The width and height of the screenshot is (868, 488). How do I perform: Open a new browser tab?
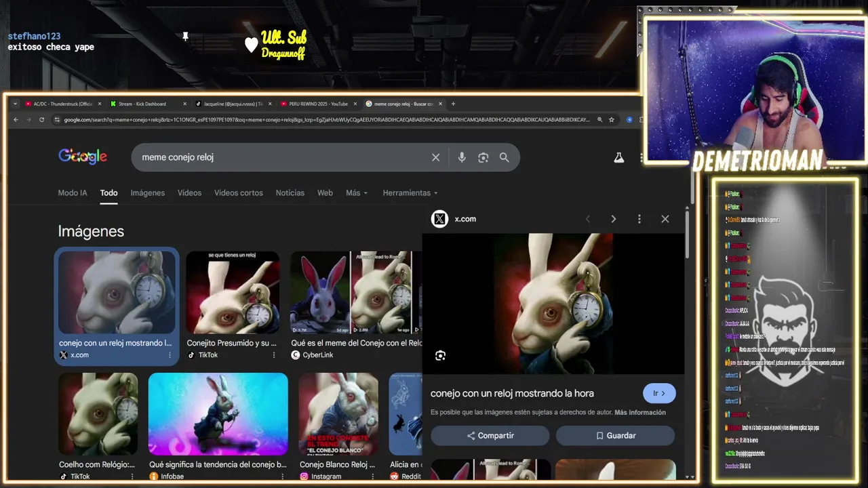click(x=453, y=104)
